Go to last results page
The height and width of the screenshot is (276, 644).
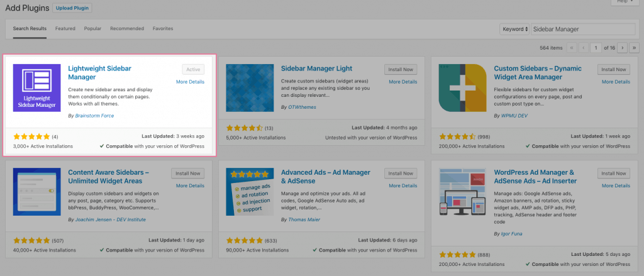point(634,48)
